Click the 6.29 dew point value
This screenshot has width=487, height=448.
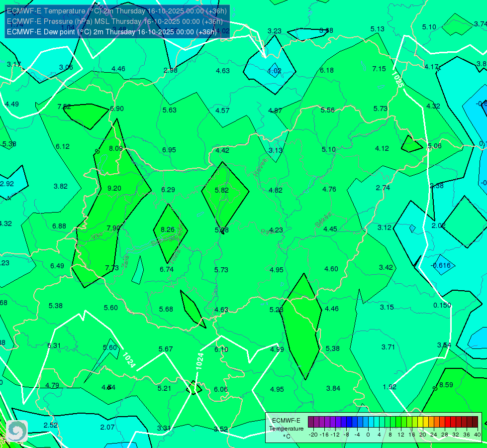point(168,190)
